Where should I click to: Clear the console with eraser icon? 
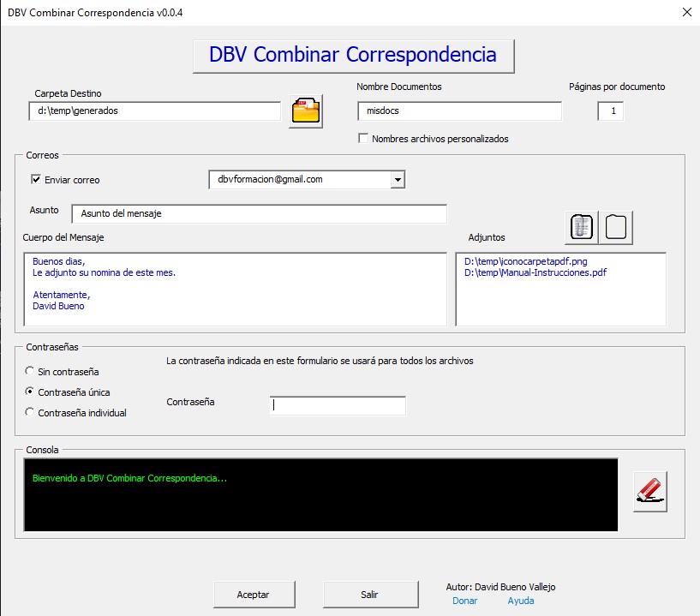(x=650, y=492)
